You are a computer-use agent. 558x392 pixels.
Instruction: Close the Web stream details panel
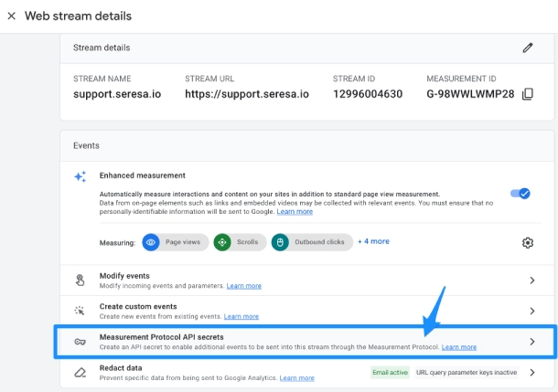(x=11, y=16)
